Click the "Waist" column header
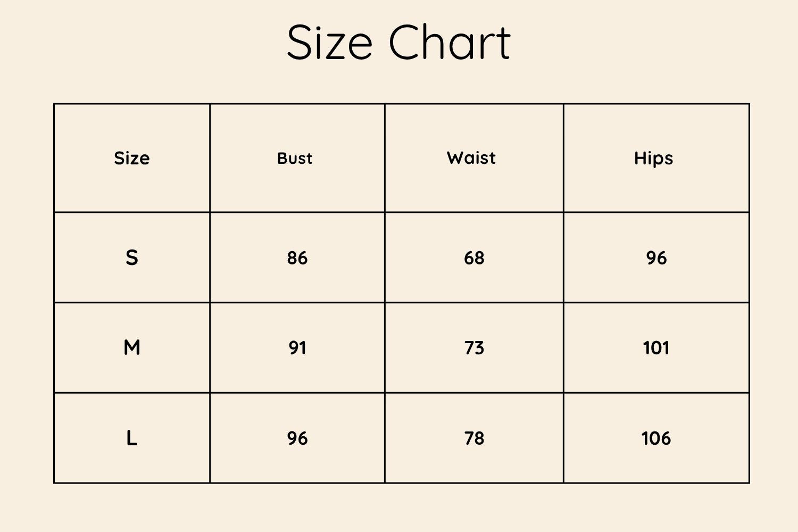 471,158
